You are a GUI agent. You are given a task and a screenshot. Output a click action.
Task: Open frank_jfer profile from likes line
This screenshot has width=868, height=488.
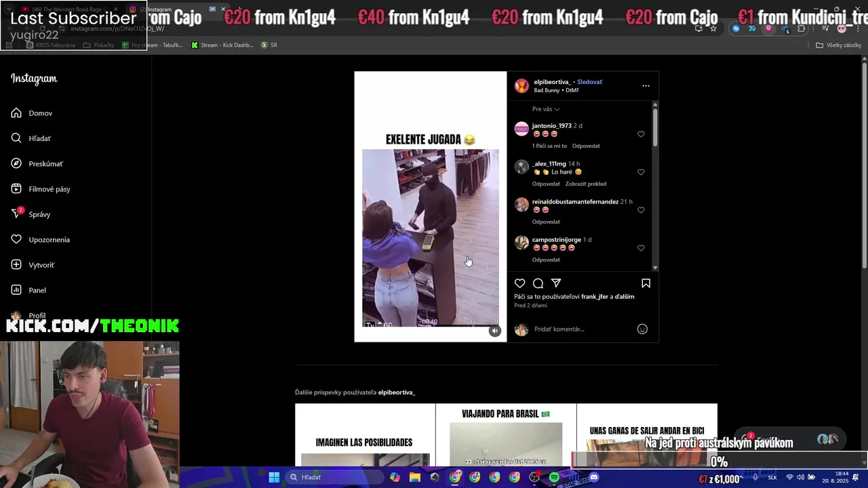pos(595,296)
